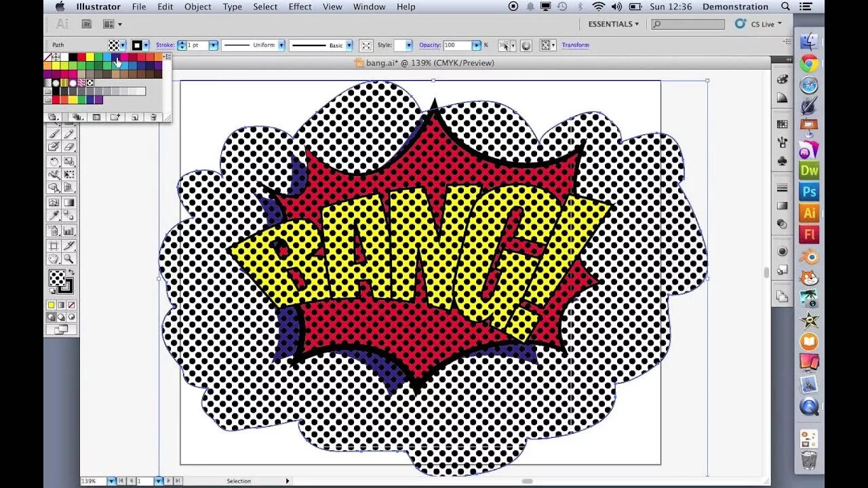This screenshot has height=488, width=868.
Task: Select the Symbol Sprayer tool
Action: pyautogui.click(x=54, y=230)
